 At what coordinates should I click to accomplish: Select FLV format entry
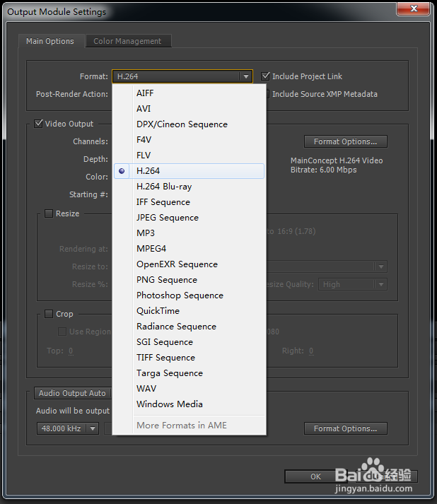point(189,156)
